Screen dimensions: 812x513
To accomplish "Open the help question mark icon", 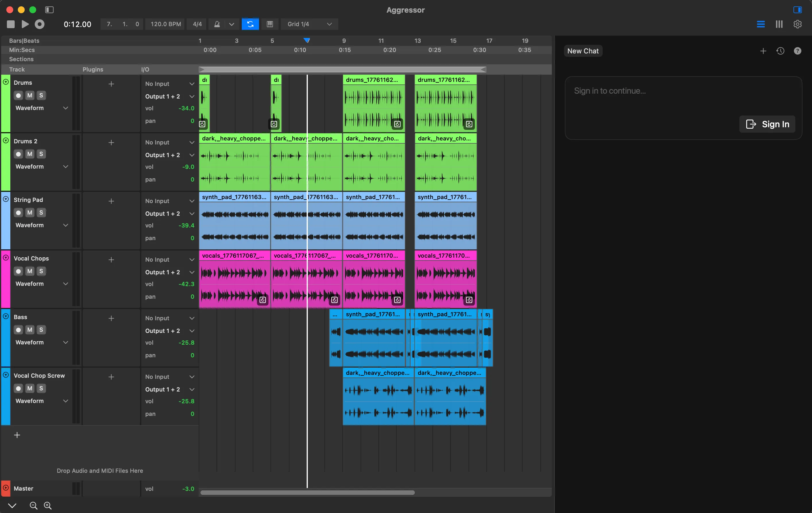I will tap(798, 51).
